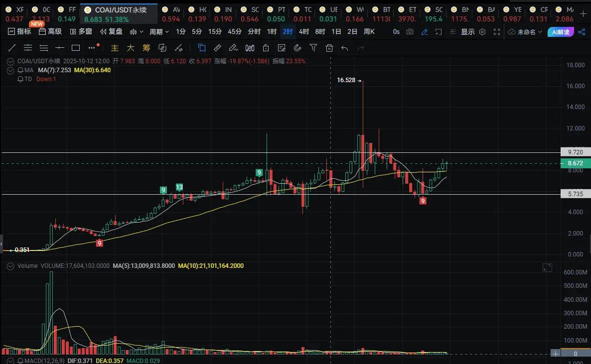Screen dimensions: 591x364
Task: Toggle the 筹 chip distribution indicator
Action: pos(146,48)
